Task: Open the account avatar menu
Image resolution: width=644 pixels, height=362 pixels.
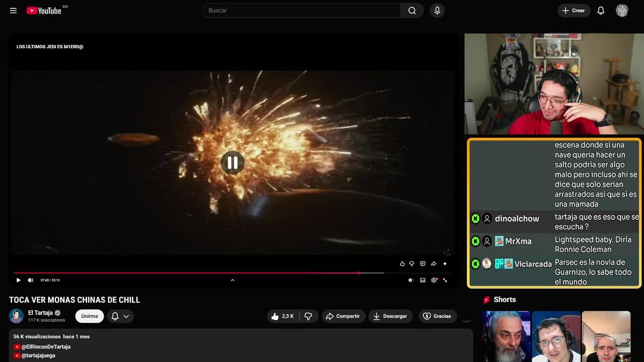Action: tap(622, 11)
